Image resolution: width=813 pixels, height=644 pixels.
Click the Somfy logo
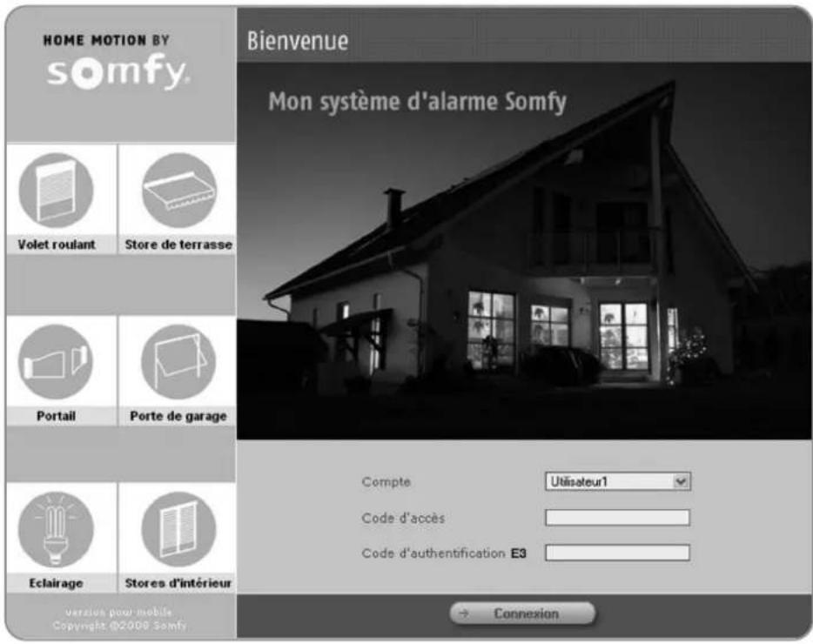pos(118,72)
